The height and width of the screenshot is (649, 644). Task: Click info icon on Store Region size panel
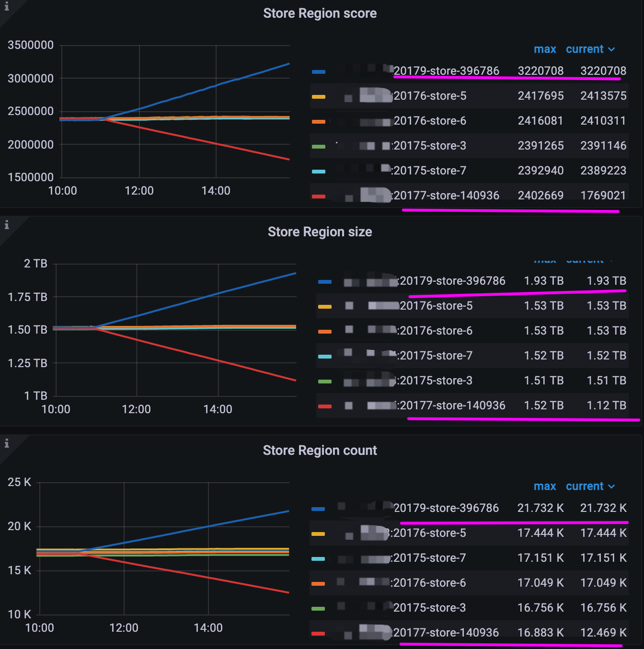point(7,225)
